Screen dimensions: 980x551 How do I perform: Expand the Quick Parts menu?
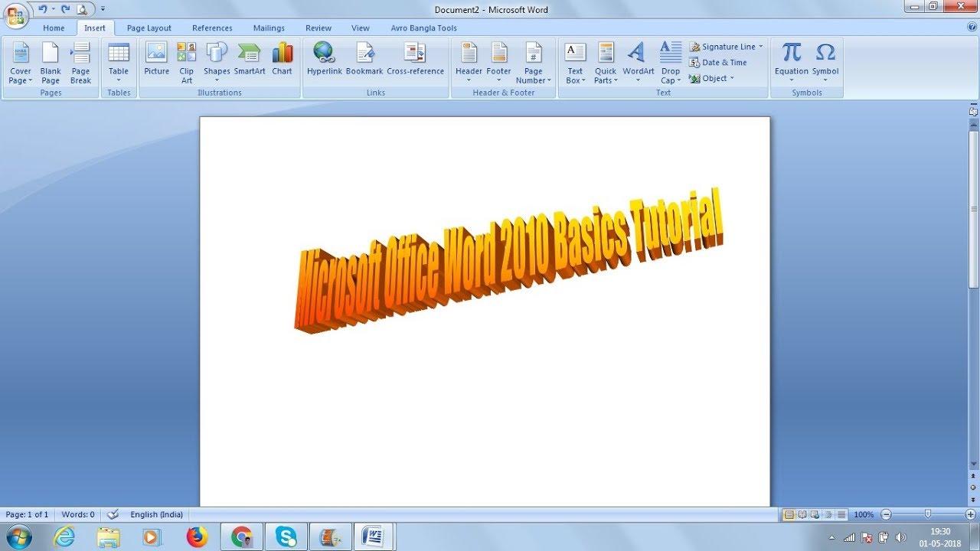606,63
